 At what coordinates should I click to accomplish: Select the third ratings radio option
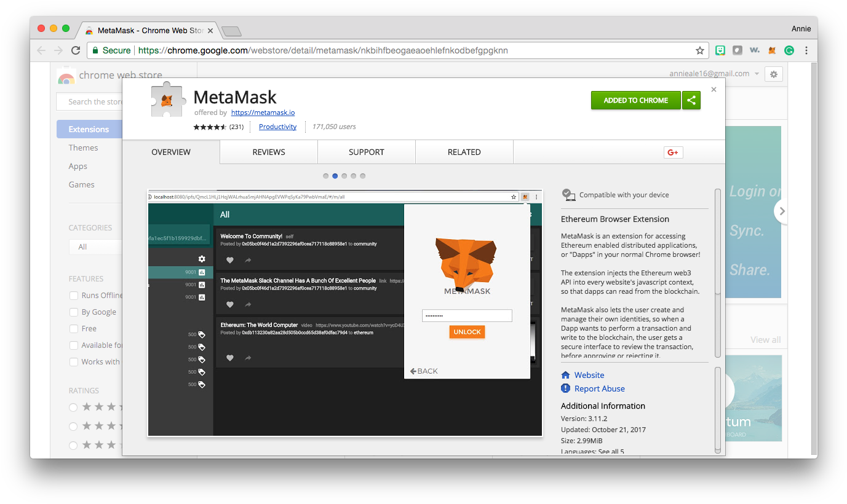(x=73, y=445)
